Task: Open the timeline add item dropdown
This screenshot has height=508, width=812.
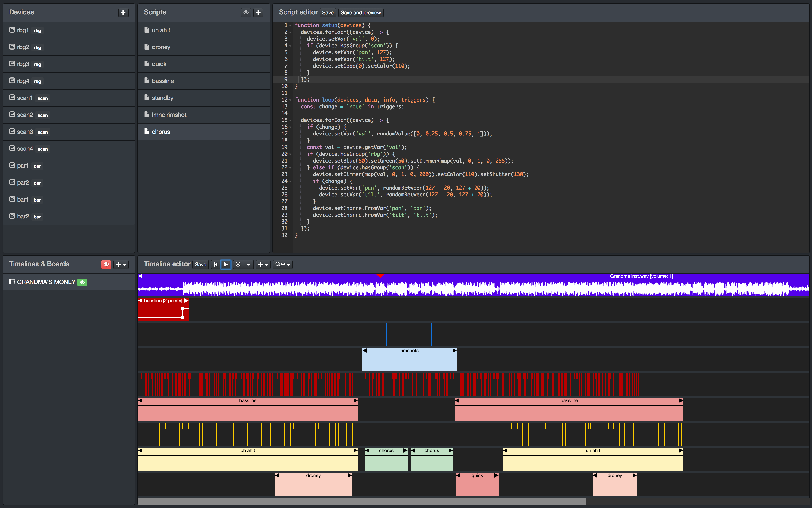Action: (263, 264)
